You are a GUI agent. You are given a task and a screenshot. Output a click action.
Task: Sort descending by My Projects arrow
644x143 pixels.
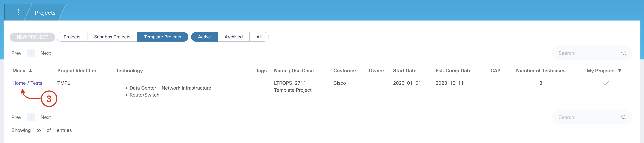pyautogui.click(x=620, y=71)
